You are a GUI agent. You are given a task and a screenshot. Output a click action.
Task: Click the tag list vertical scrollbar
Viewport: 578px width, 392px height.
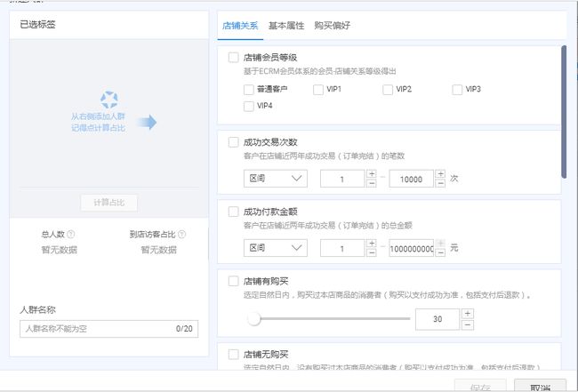click(x=564, y=112)
